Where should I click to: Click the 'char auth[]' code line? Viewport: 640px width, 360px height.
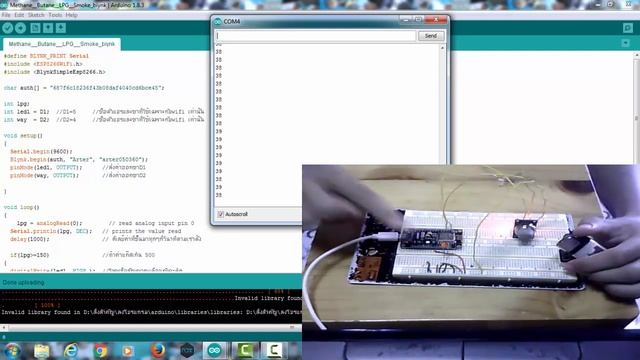(84, 88)
